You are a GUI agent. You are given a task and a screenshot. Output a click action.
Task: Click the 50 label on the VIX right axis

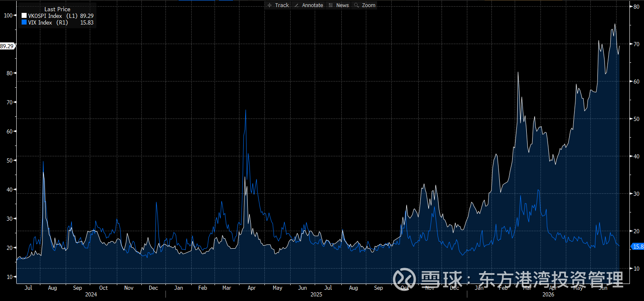pyautogui.click(x=636, y=118)
